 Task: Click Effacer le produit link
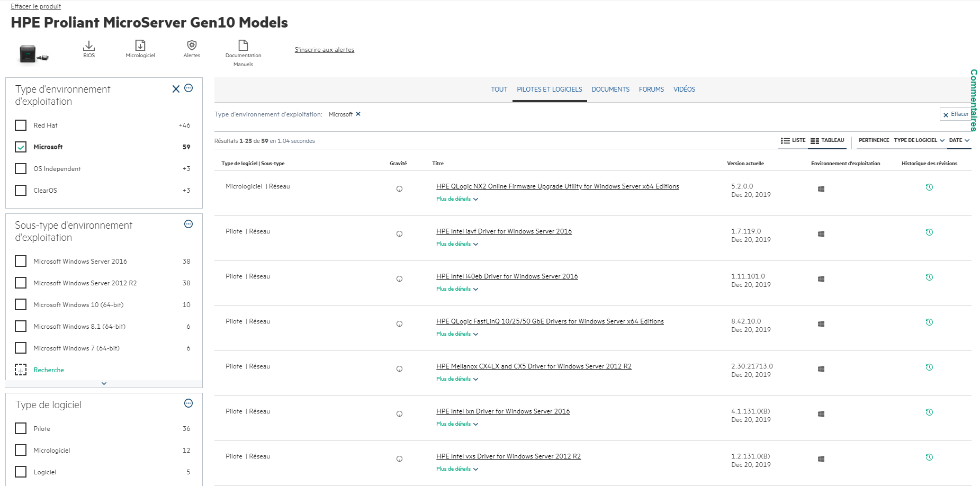point(36,6)
